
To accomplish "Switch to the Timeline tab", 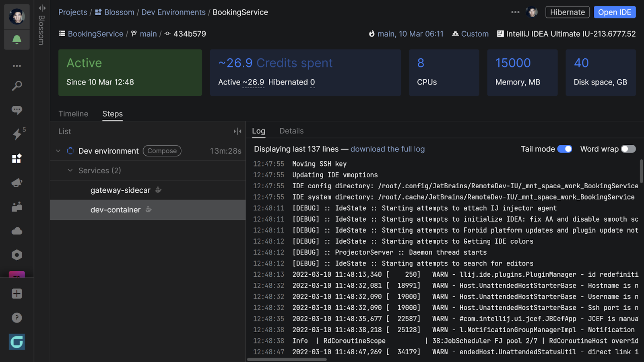I will click(73, 114).
